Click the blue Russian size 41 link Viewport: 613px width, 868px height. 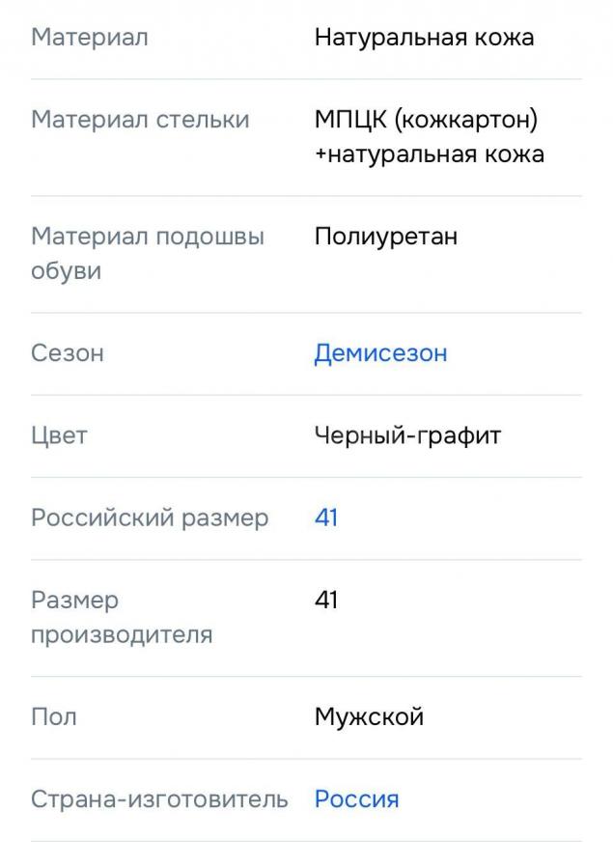click(326, 518)
